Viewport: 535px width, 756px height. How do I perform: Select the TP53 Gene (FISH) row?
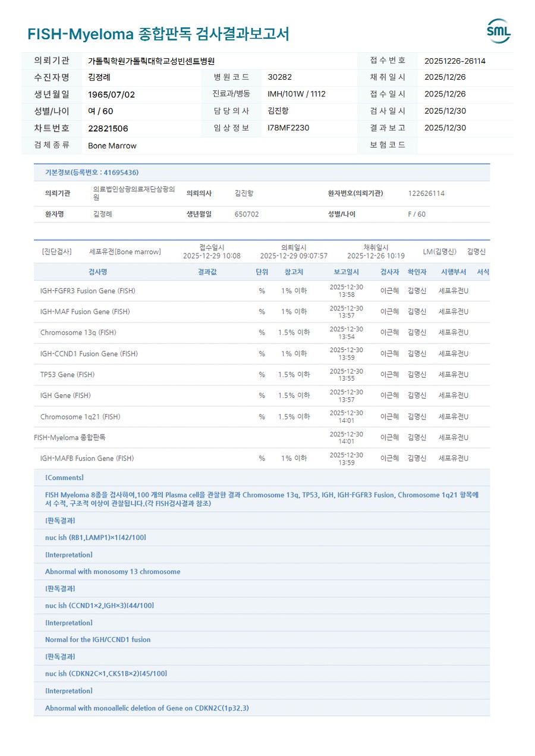[262, 375]
